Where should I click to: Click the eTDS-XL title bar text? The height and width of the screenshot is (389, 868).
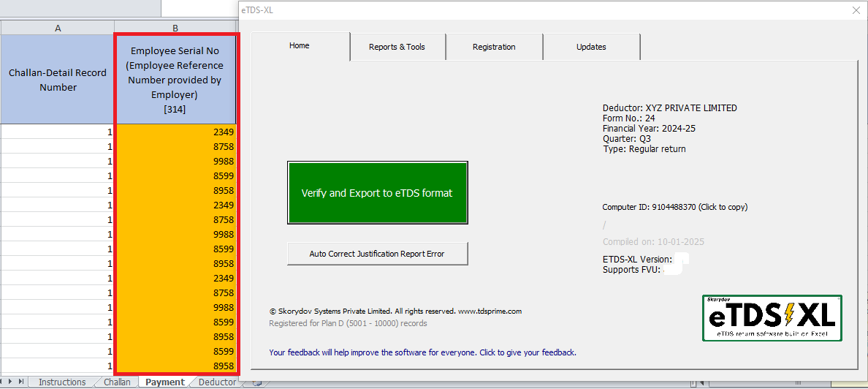point(257,10)
